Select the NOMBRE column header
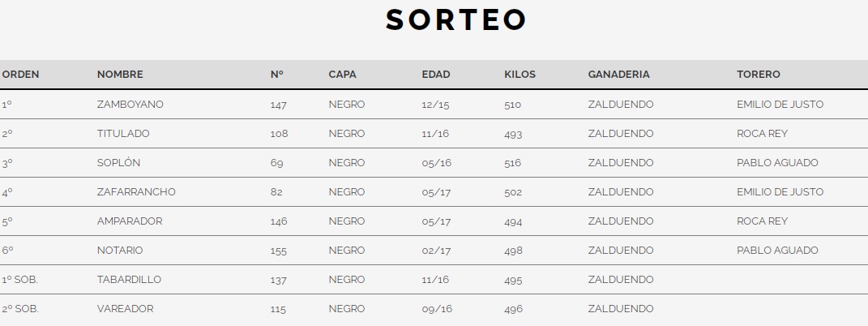868x326 pixels. (120, 75)
